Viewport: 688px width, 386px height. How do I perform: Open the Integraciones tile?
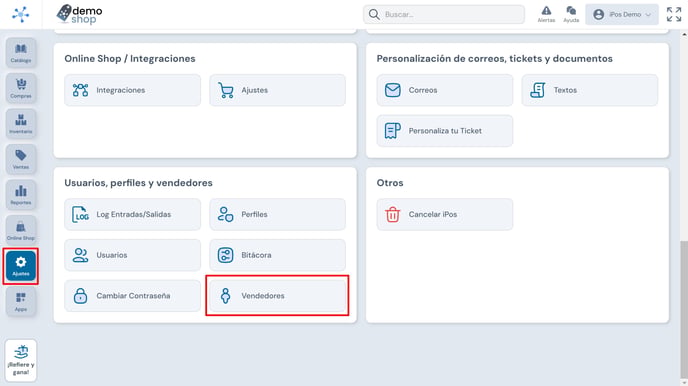coord(133,90)
